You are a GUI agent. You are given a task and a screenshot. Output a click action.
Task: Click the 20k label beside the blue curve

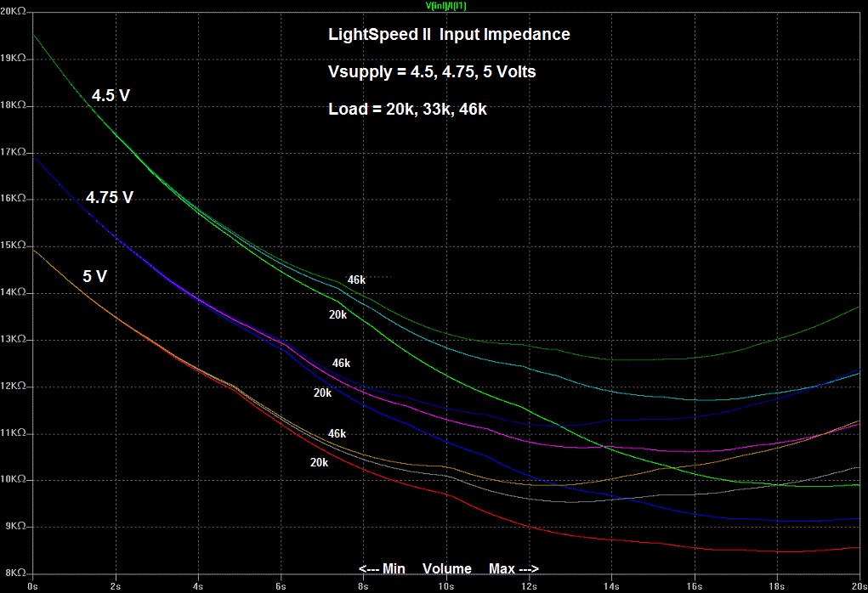point(323,393)
